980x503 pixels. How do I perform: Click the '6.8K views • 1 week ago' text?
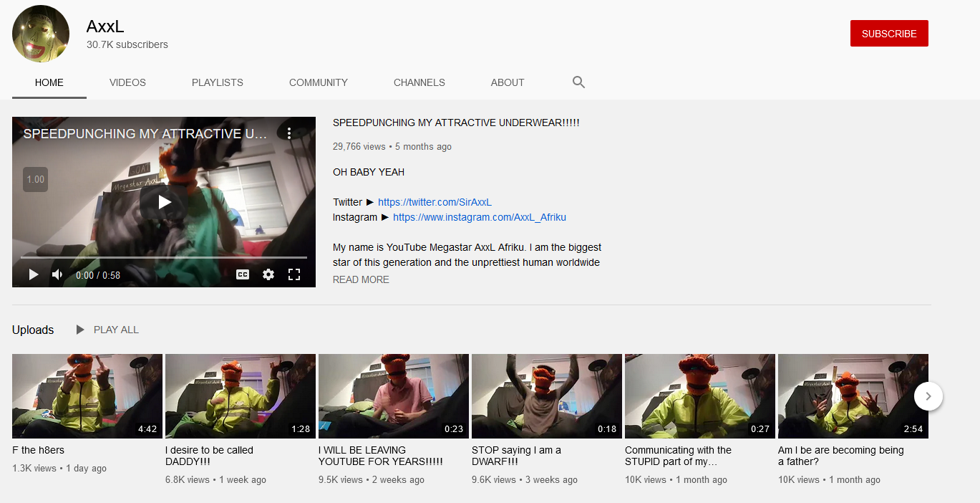(x=215, y=479)
